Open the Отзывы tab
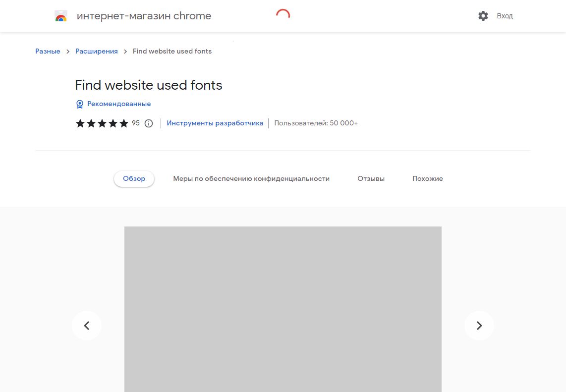566x392 pixels. [371, 179]
